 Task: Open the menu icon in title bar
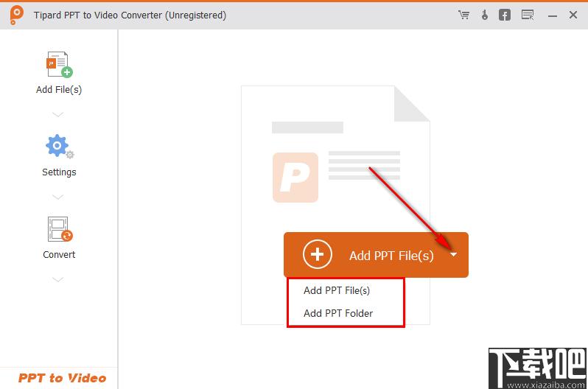coord(528,15)
